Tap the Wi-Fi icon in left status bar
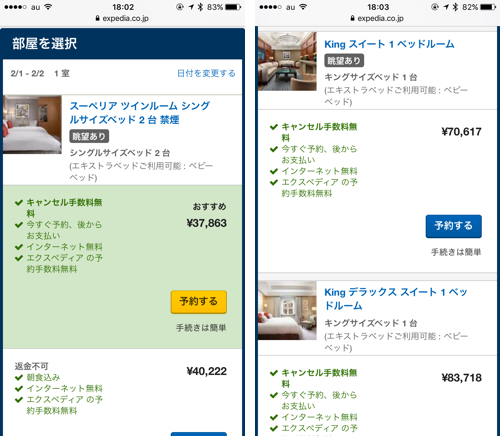 click(48, 7)
